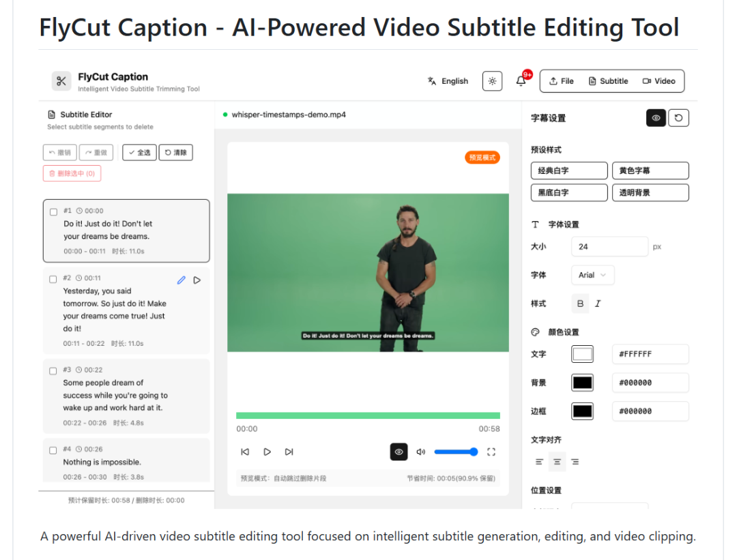Check the checkbox for subtitle #1
The image size is (737, 560).
click(x=54, y=211)
